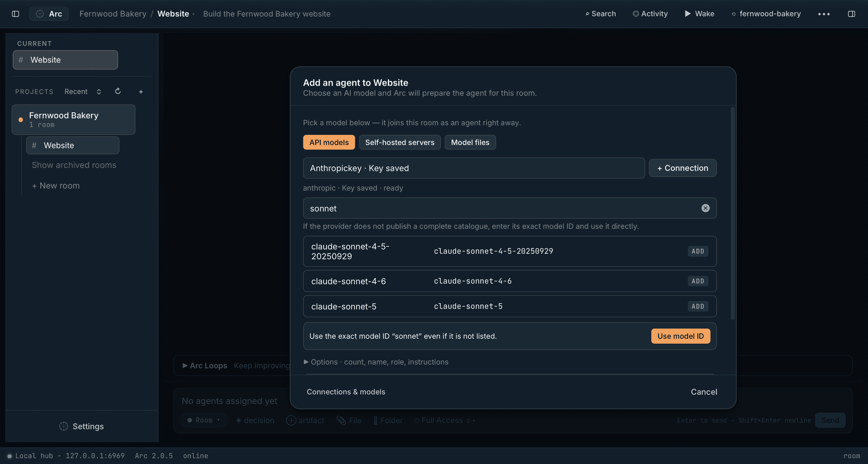
Task: Attach a Folder in composer
Action: 388,420
